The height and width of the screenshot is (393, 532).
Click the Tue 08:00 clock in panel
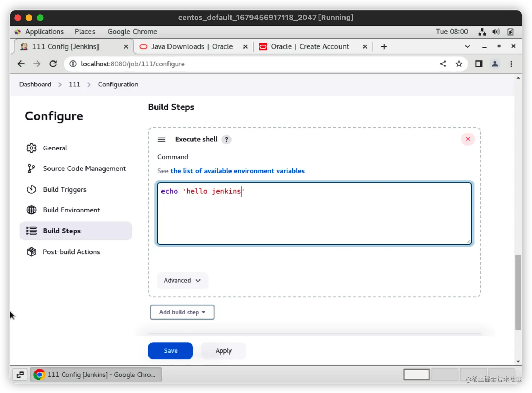click(x=452, y=32)
